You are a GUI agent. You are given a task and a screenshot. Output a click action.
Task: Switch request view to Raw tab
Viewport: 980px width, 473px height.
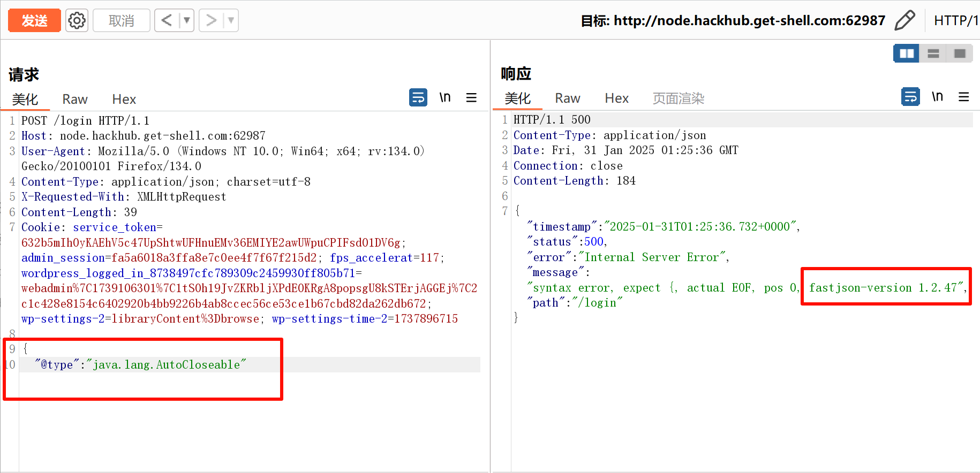[74, 100]
